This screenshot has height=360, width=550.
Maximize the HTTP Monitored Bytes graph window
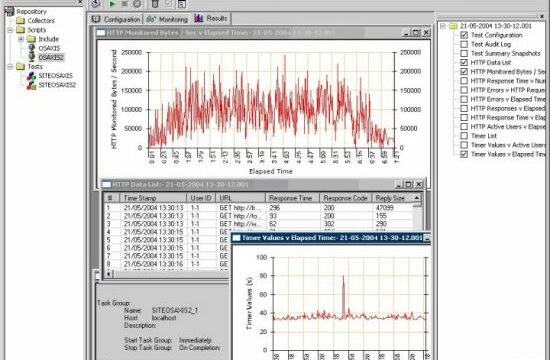click(416, 33)
